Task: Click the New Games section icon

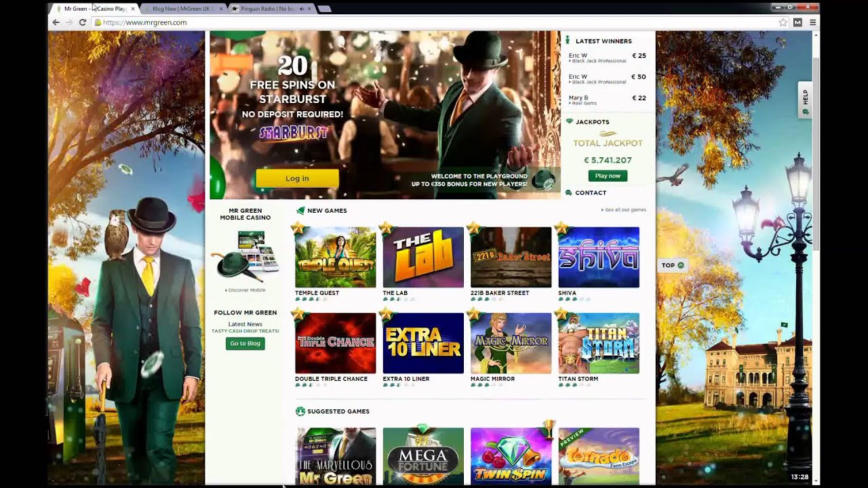Action: pyautogui.click(x=300, y=211)
